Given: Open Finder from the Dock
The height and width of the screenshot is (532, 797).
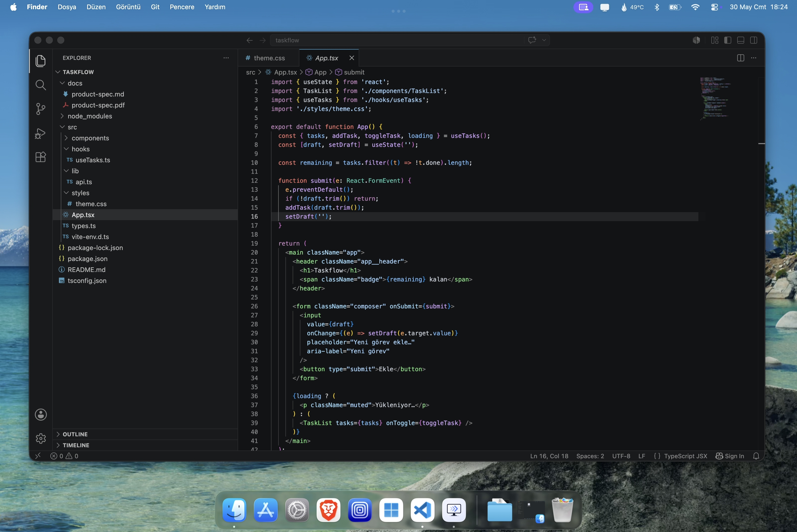Looking at the screenshot, I should [x=234, y=510].
